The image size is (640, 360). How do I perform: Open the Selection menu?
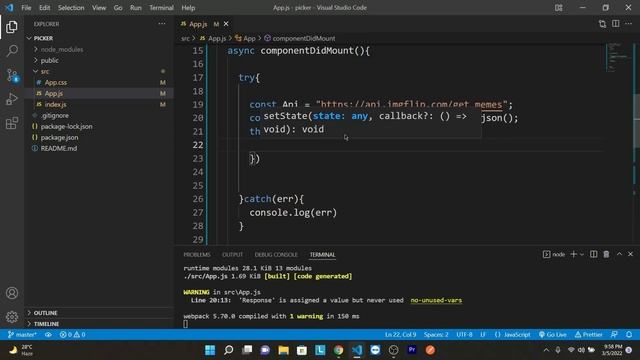71,8
